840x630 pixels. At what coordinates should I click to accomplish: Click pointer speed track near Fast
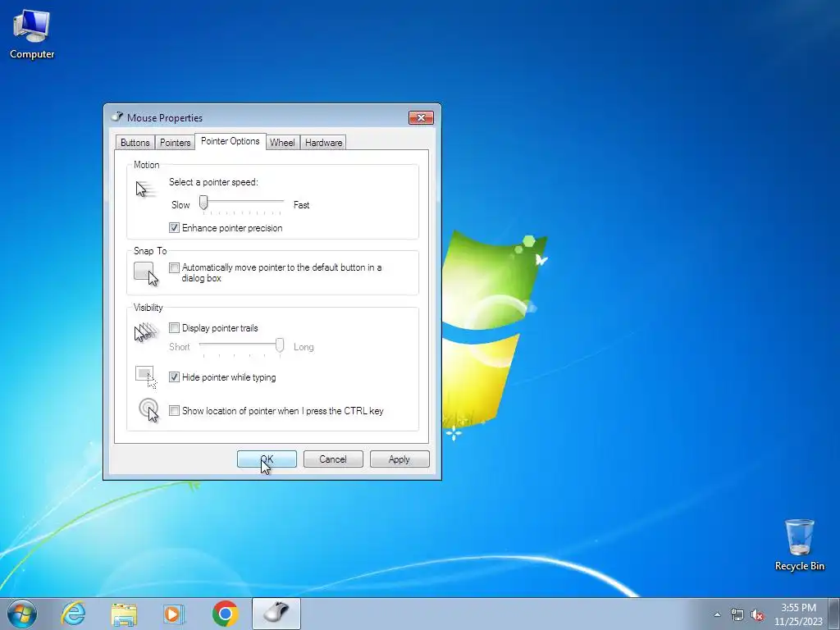[x=279, y=202]
